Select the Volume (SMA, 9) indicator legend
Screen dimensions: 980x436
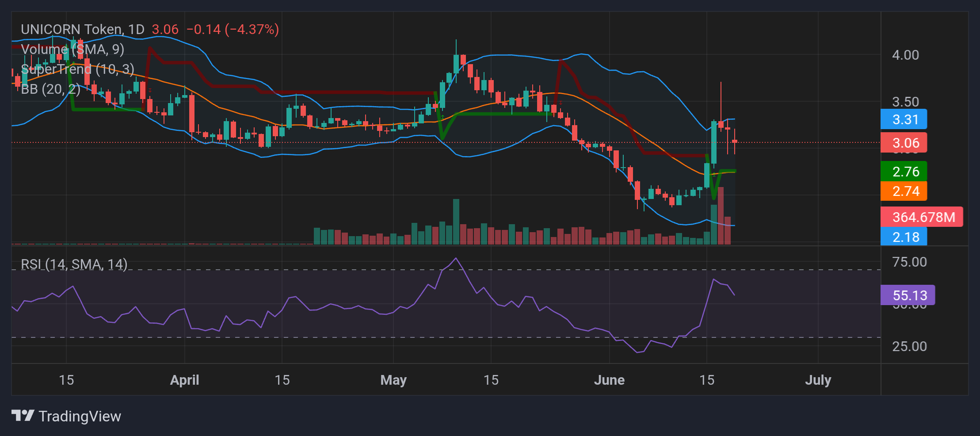(x=72, y=49)
